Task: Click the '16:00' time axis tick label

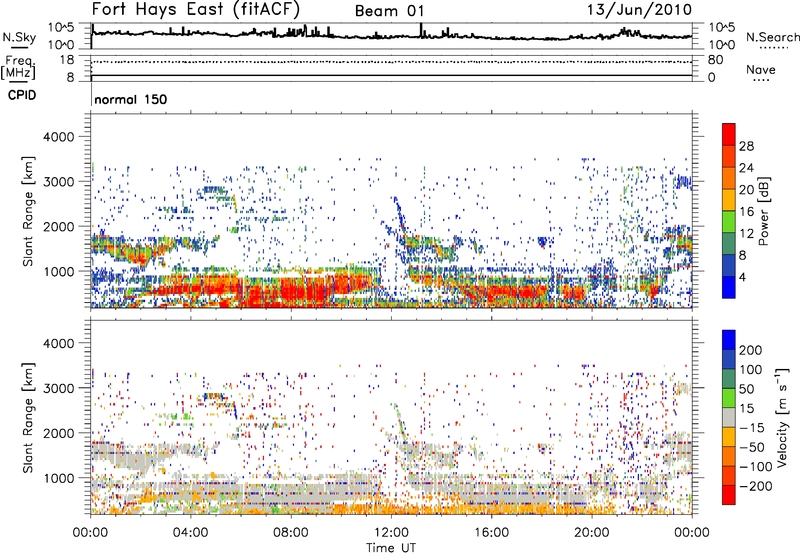Action: 491,533
